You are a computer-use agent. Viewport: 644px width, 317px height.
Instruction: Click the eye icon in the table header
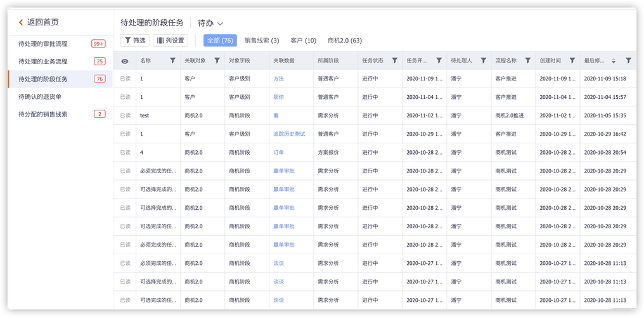click(x=125, y=61)
